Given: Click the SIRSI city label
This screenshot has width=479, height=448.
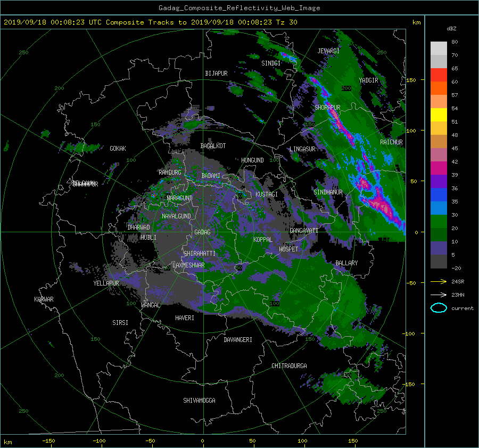Looking at the screenshot, I should (120, 323).
